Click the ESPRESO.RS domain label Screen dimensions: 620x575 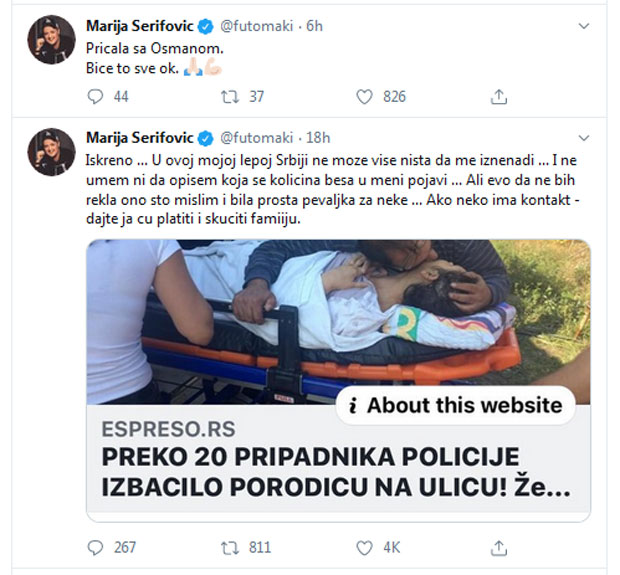pos(155,427)
